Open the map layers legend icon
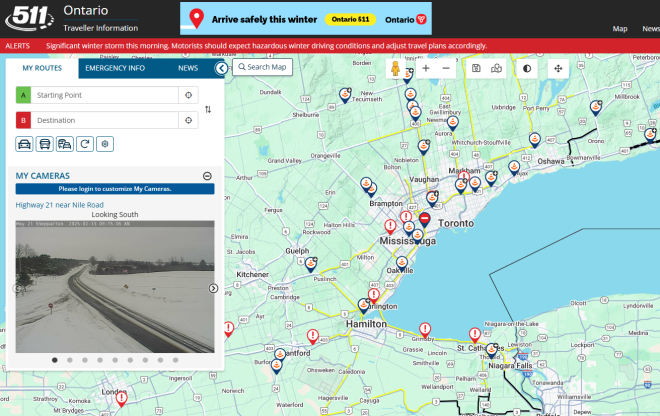Image resolution: width=660 pixels, height=416 pixels. click(496, 68)
